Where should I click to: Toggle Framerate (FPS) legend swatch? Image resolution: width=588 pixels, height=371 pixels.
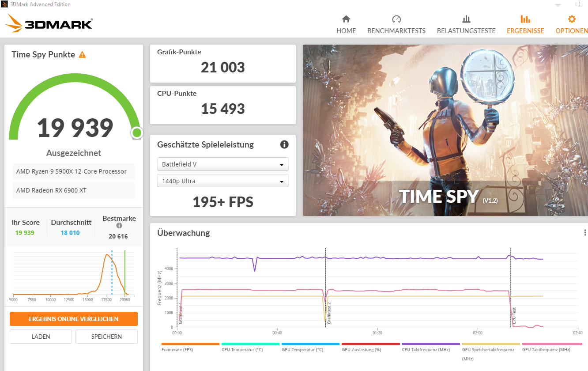coord(190,344)
